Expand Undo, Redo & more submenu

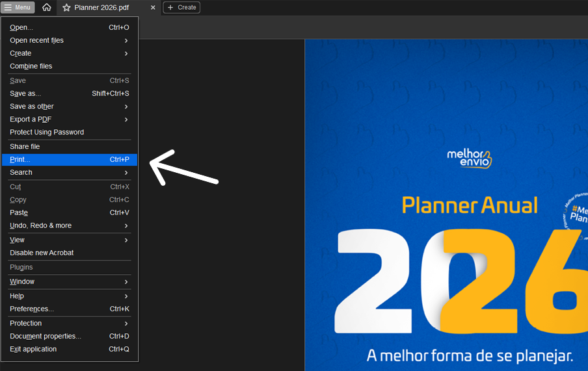tap(70, 225)
